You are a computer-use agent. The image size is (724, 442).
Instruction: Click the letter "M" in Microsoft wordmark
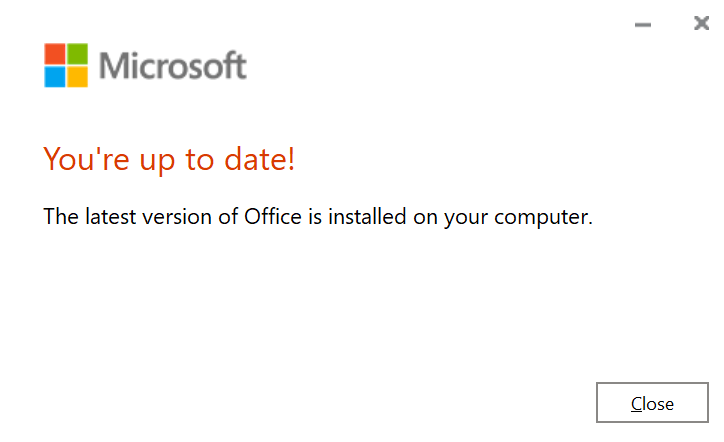114,66
